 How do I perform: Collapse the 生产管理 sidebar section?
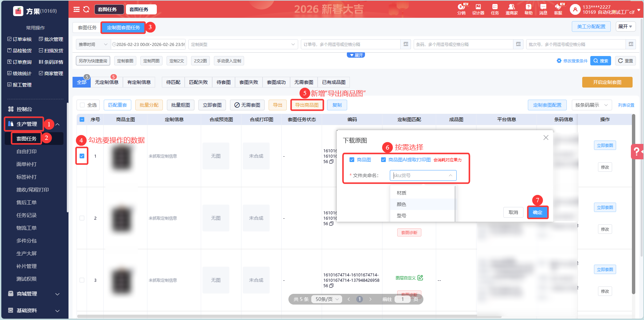tap(57, 124)
